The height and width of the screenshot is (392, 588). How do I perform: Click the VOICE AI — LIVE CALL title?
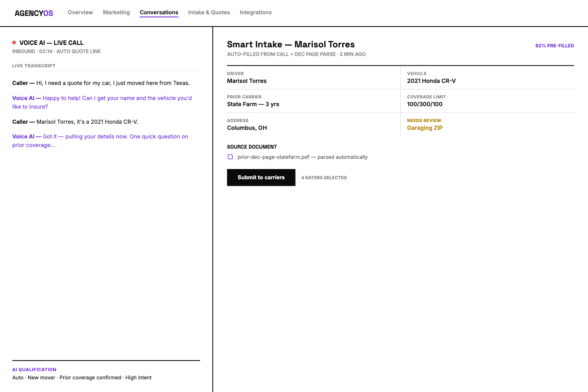51,43
